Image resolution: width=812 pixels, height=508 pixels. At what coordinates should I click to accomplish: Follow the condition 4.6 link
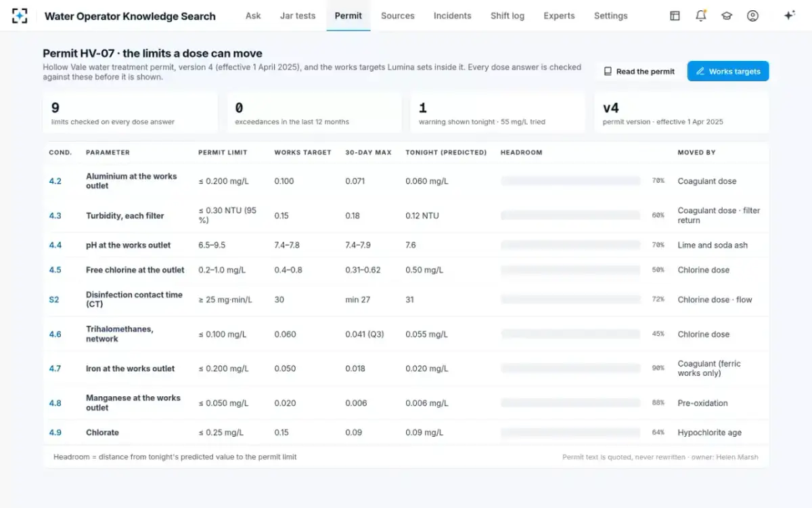pos(55,334)
